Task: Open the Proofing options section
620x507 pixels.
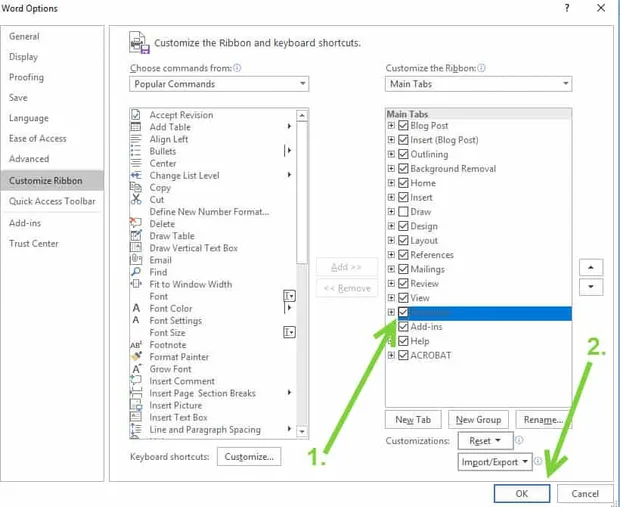Action: pos(26,77)
